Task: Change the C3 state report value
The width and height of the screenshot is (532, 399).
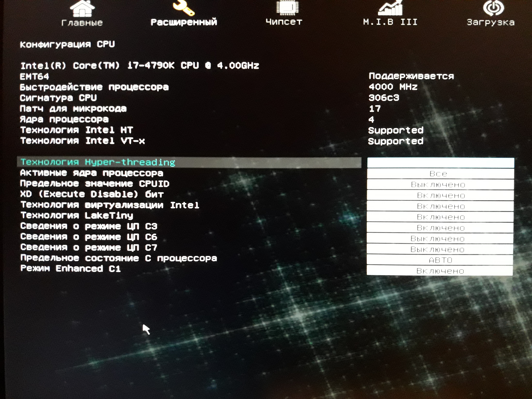Action: point(440,228)
